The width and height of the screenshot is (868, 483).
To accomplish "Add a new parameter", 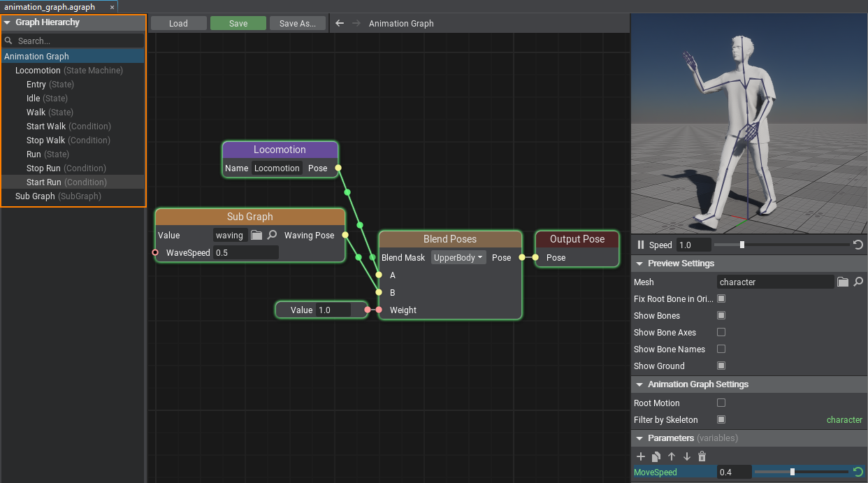I will pyautogui.click(x=641, y=456).
